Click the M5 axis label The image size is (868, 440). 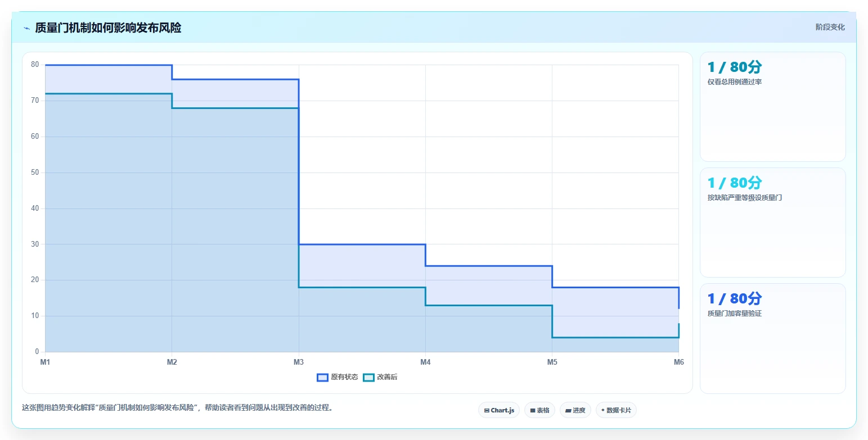[552, 362]
